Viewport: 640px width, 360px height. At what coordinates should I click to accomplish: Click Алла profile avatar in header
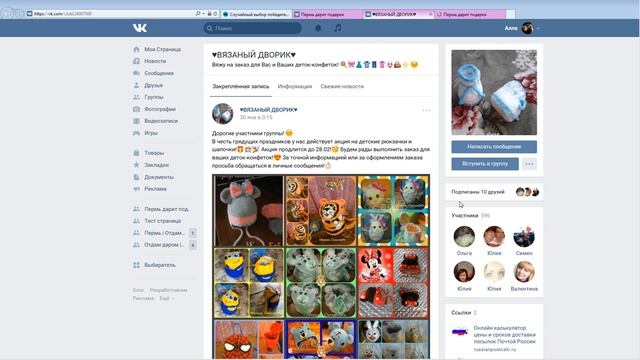(x=527, y=28)
